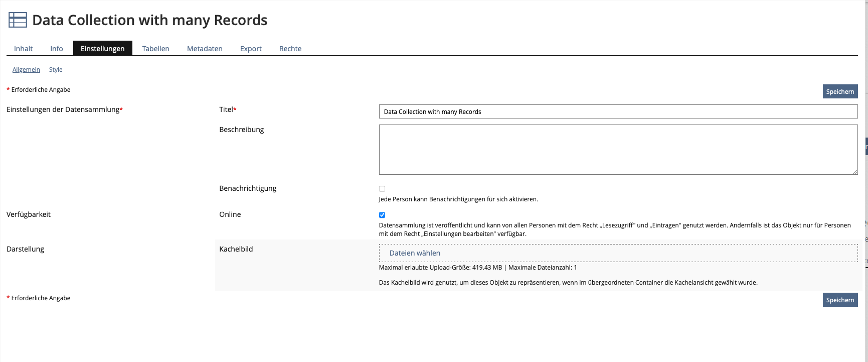Enable the Benachrichtigung checkbox
Image resolution: width=868 pixels, height=362 pixels.
click(x=382, y=189)
